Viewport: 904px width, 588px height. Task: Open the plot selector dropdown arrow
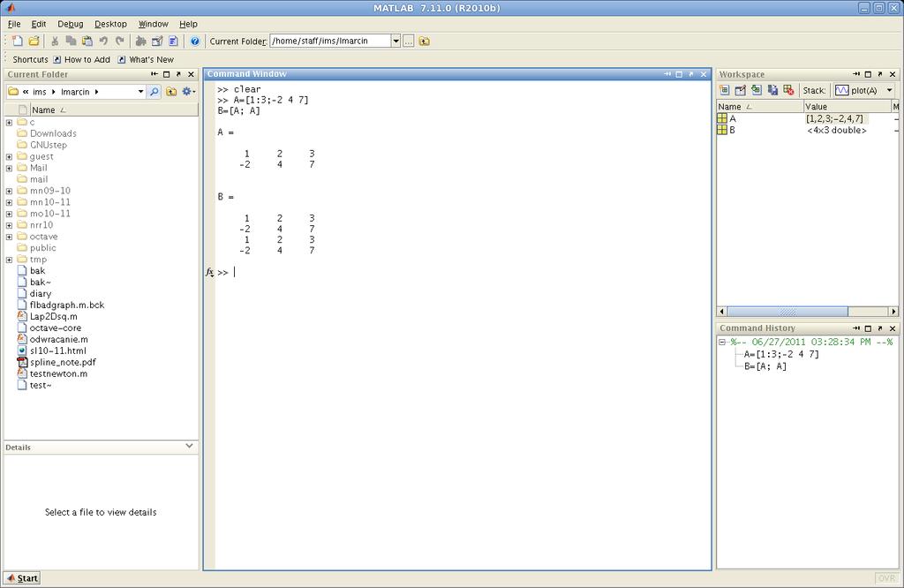click(x=890, y=91)
